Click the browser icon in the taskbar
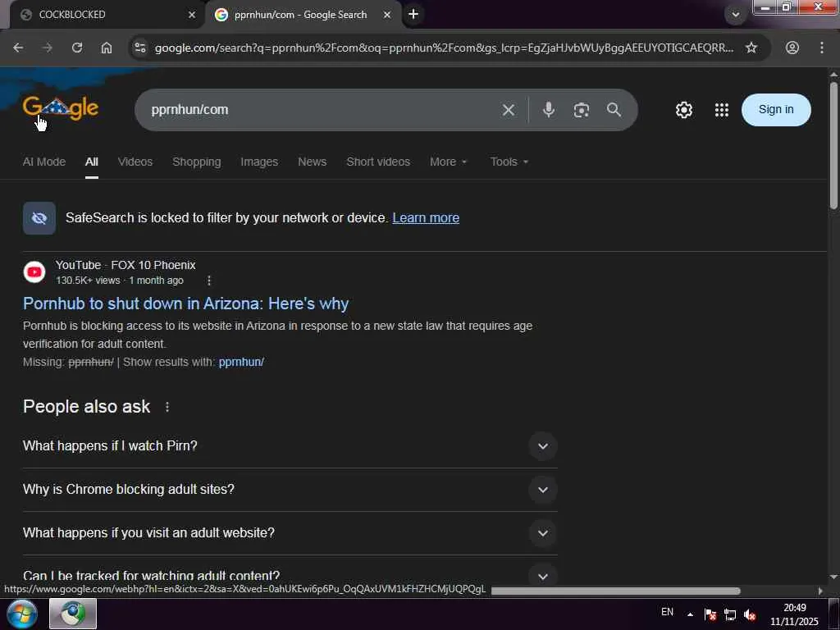Screen dimensions: 840x630 (x=73, y=614)
